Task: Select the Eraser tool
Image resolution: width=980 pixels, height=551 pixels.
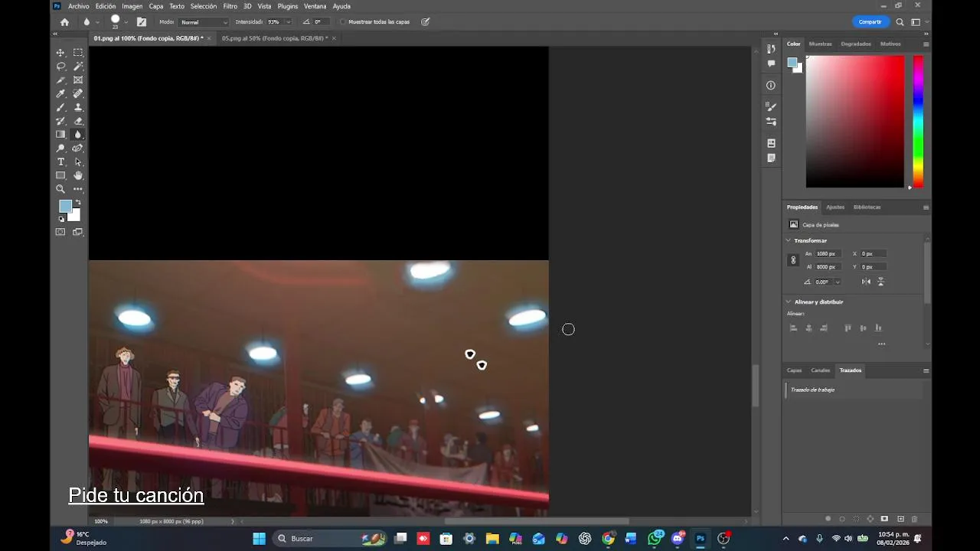Action: (x=78, y=121)
